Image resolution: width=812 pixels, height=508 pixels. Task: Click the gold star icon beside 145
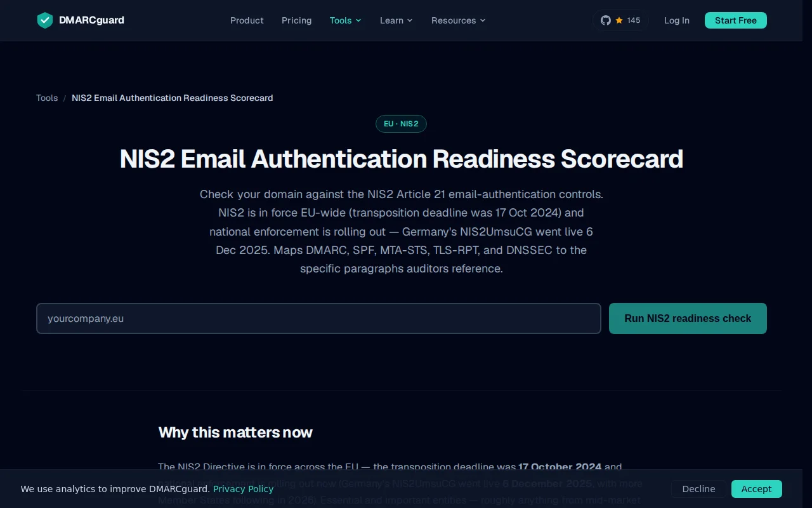(619, 20)
